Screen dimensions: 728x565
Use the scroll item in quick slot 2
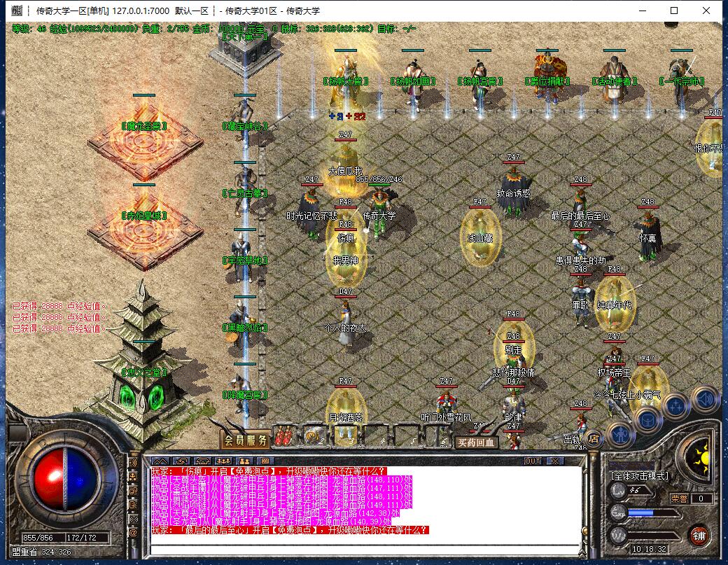(314, 435)
